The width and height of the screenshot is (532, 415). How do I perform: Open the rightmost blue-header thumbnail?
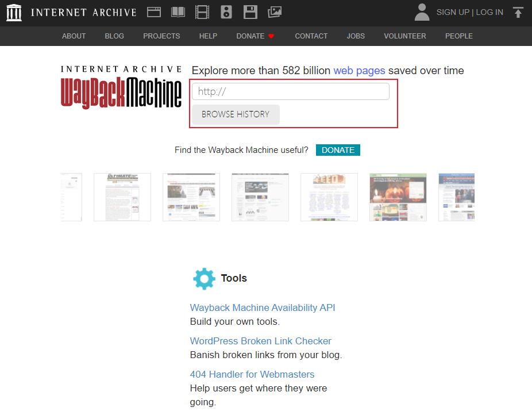click(456, 197)
